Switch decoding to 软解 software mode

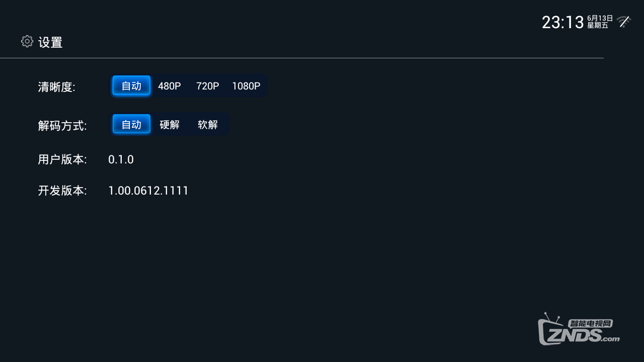click(208, 124)
